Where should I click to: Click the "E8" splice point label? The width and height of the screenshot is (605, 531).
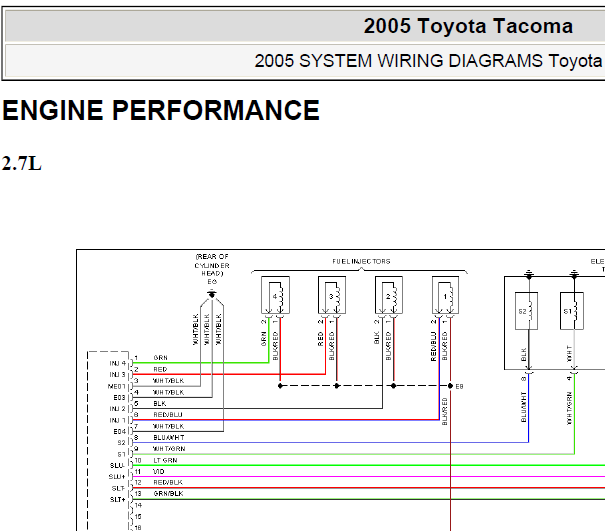(x=459, y=386)
